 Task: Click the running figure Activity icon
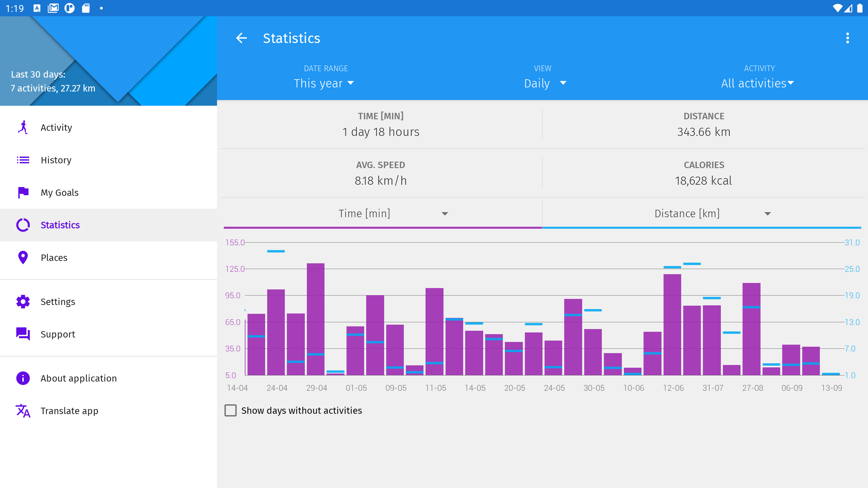click(23, 127)
